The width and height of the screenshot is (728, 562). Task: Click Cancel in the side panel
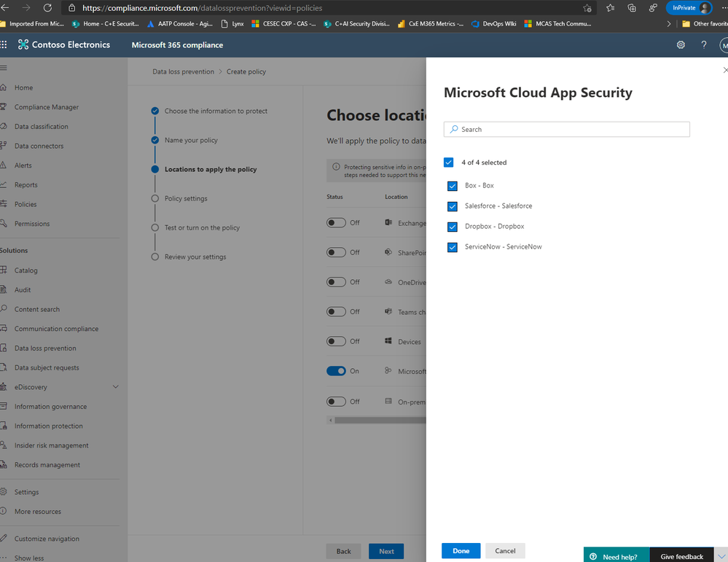click(x=505, y=551)
